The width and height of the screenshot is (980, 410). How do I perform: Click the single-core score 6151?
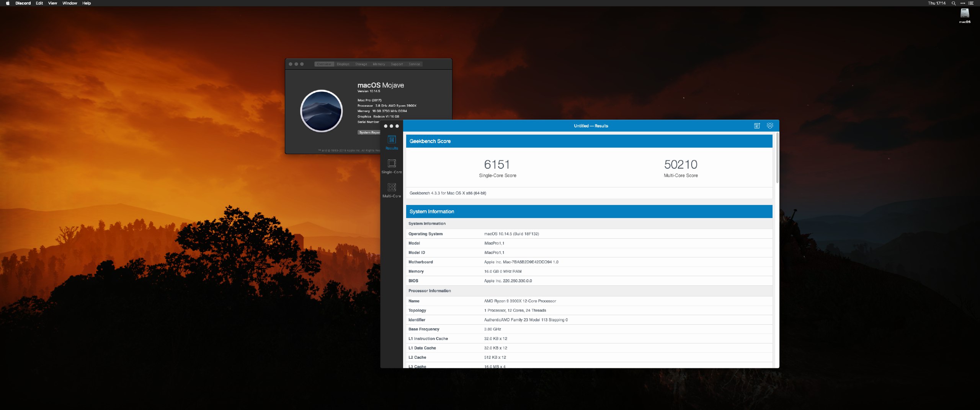pyautogui.click(x=497, y=164)
